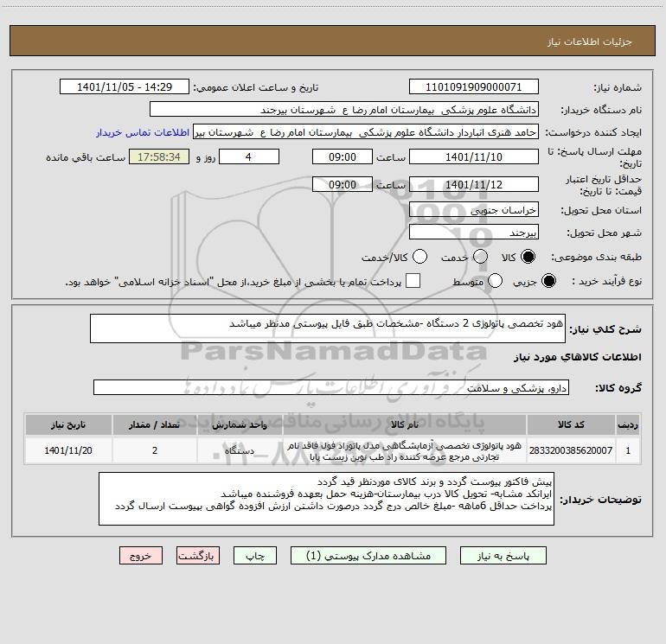This screenshot has width=666, height=644.
Task: Click the delivery city field بیرجند
Action: pyautogui.click(x=474, y=233)
